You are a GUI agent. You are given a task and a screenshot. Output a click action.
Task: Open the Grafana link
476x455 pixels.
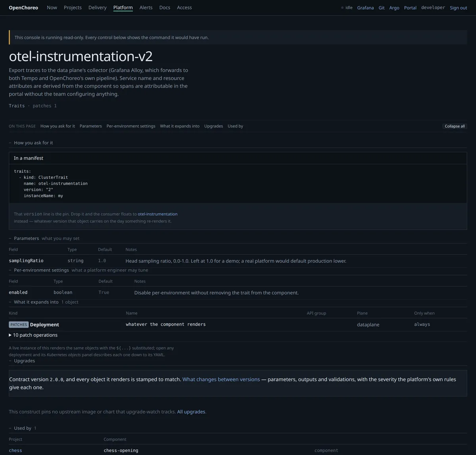pos(365,8)
